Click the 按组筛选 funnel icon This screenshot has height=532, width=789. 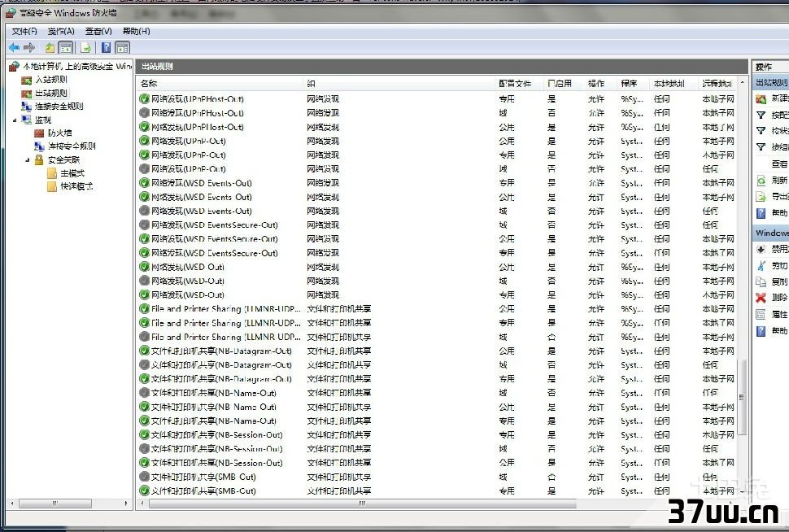point(761,147)
